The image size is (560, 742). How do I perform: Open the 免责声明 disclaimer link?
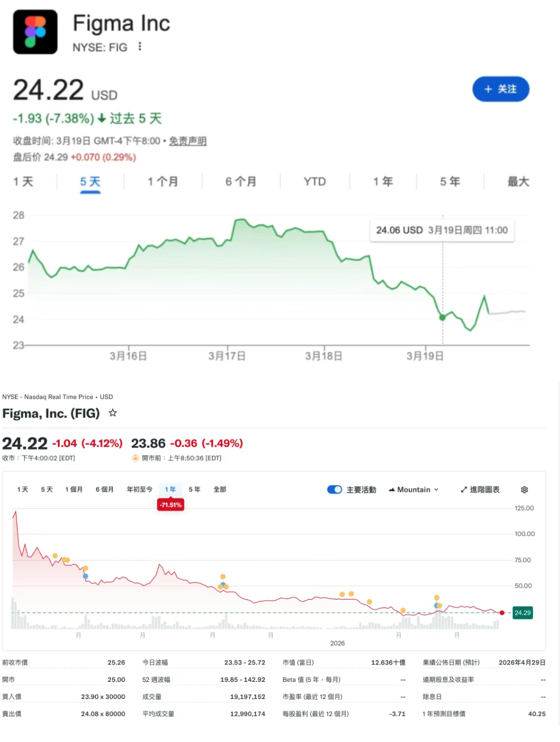tap(188, 141)
